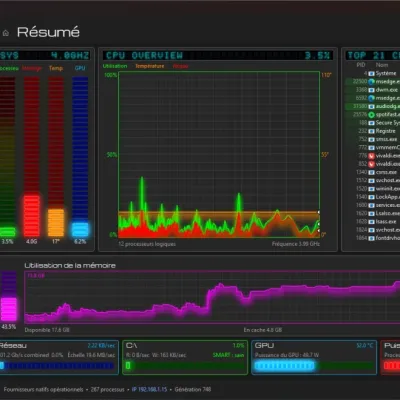This screenshot has height=400, width=400.
Task: Click the Résumé page title
Action: click(x=48, y=32)
